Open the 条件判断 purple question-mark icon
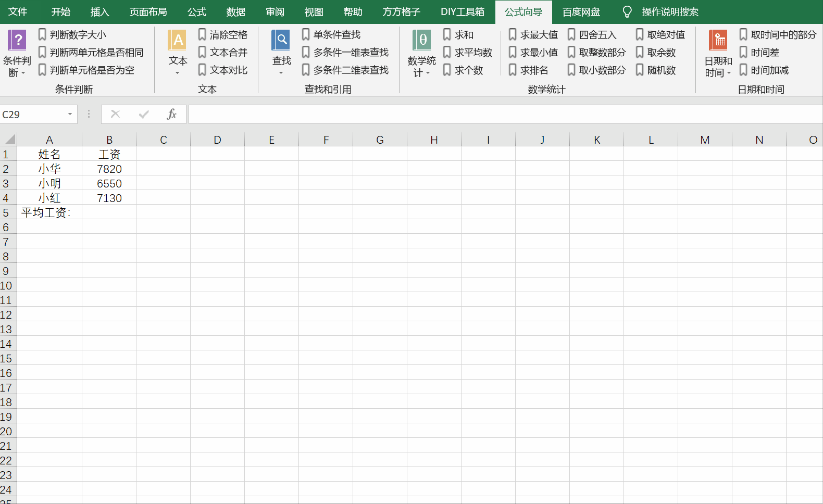This screenshot has width=823, height=504. pyautogui.click(x=17, y=40)
